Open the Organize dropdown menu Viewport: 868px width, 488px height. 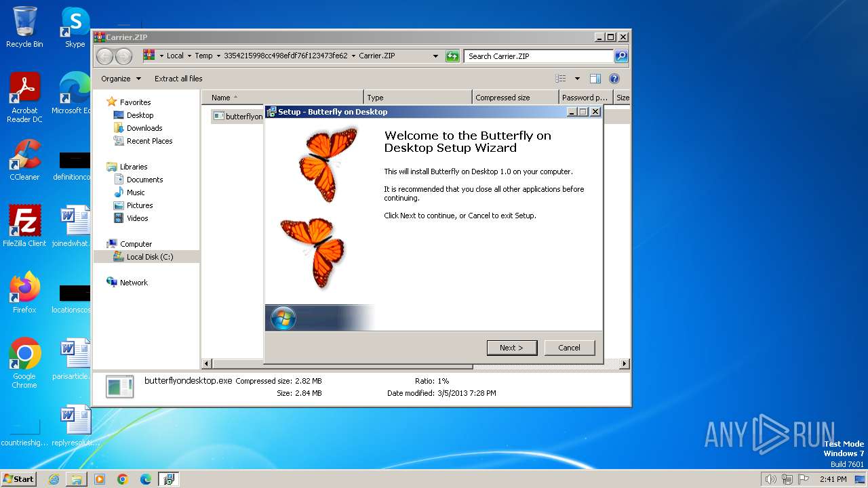(x=121, y=79)
